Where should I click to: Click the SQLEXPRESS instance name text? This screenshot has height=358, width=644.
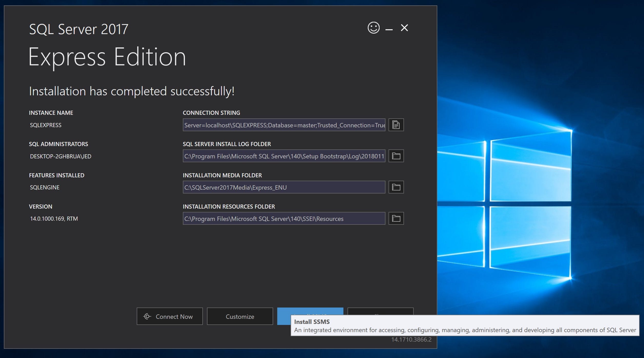coord(46,125)
